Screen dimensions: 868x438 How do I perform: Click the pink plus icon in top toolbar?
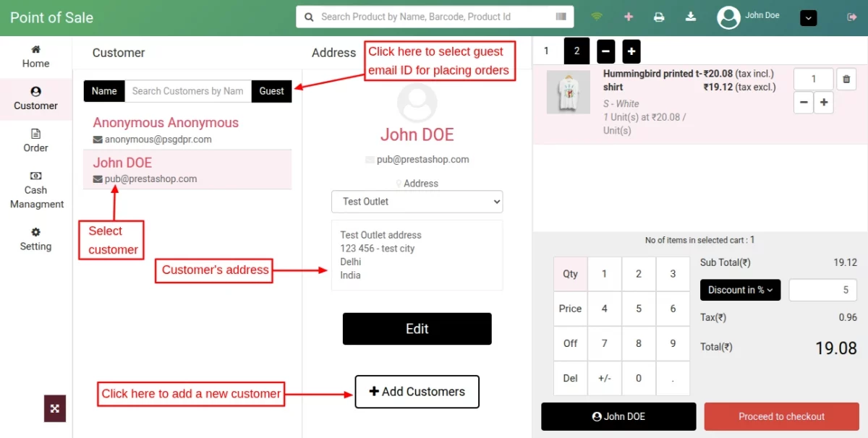pyautogui.click(x=627, y=16)
